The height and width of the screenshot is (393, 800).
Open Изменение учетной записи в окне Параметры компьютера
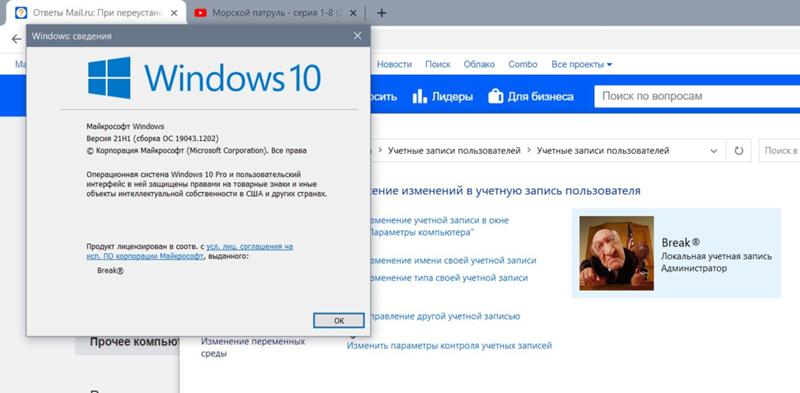click(x=439, y=226)
